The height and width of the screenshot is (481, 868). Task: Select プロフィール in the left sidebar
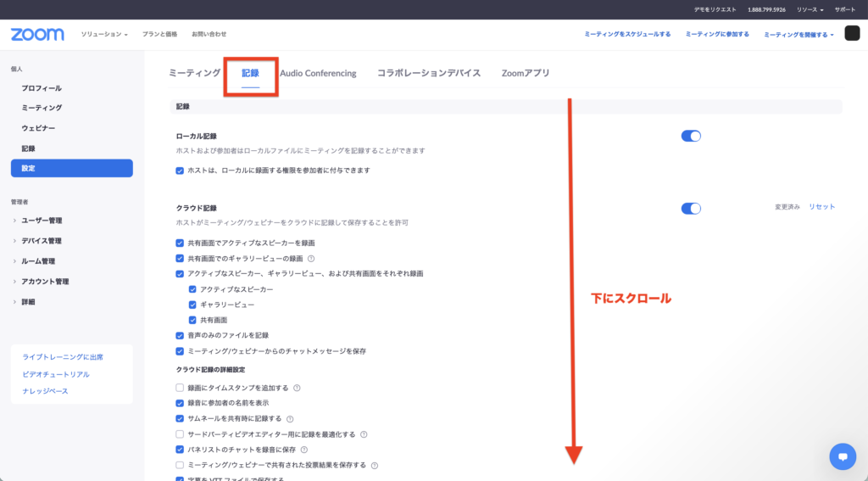[x=42, y=88]
